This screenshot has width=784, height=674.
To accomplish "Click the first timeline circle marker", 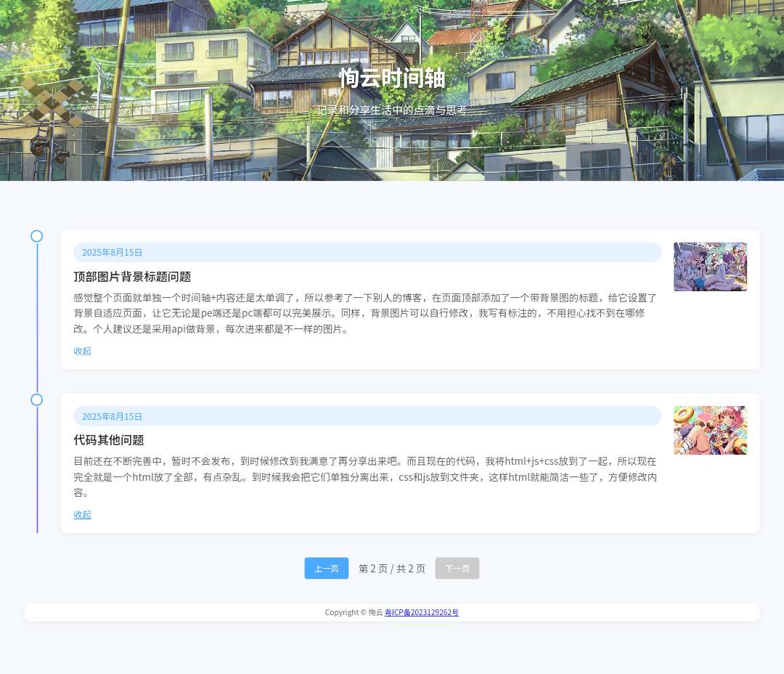I will click(x=37, y=235).
